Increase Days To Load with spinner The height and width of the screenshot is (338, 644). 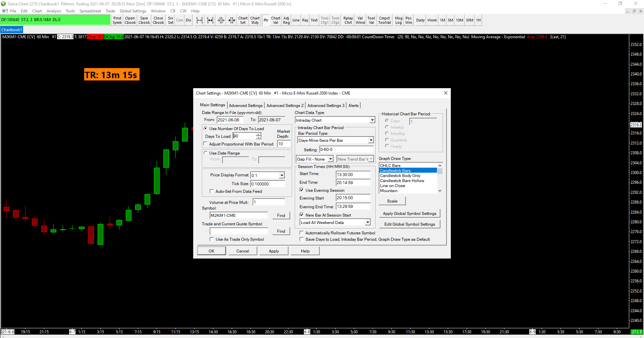[259, 134]
